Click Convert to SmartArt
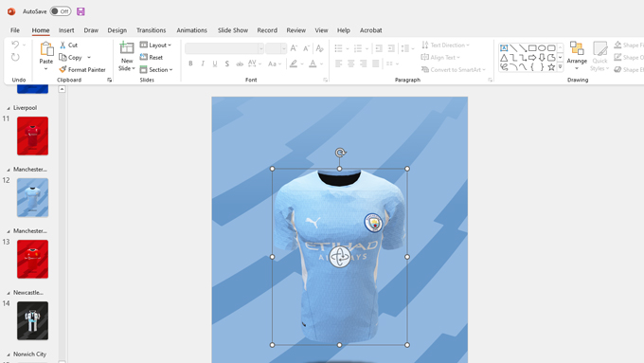Viewport: 644px width, 363px height. [454, 69]
